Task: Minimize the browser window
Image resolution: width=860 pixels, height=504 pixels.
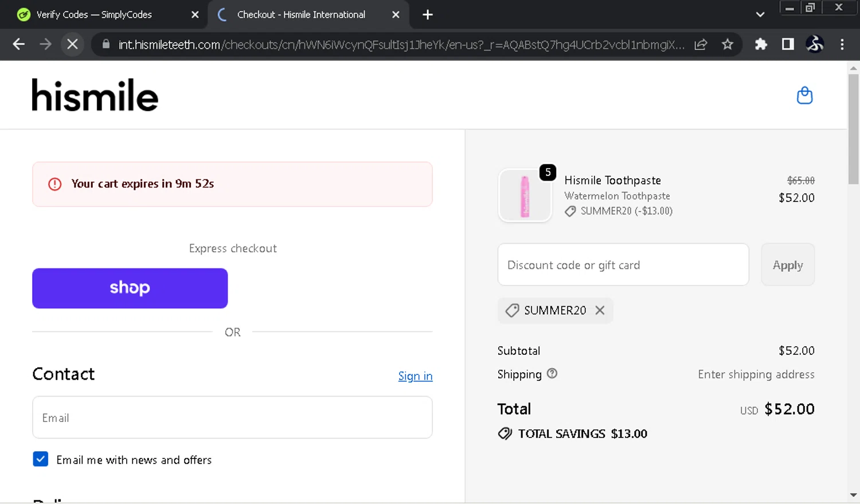Action: tap(789, 7)
